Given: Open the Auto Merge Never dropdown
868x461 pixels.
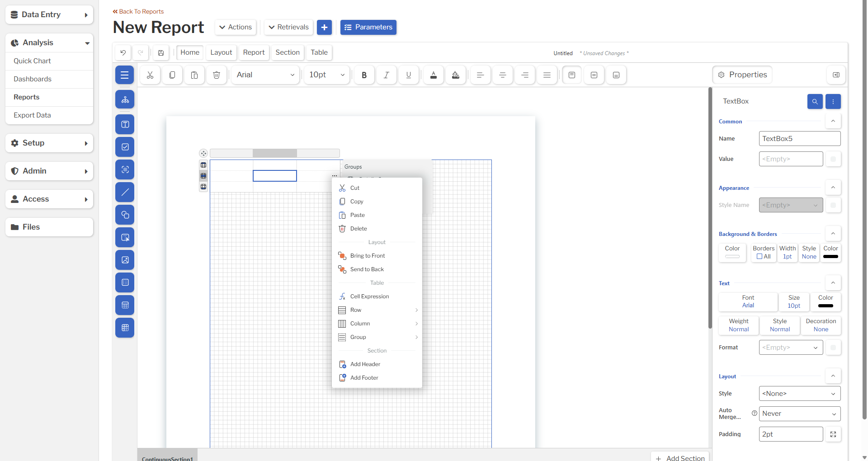Looking at the screenshot, I should (x=799, y=414).
